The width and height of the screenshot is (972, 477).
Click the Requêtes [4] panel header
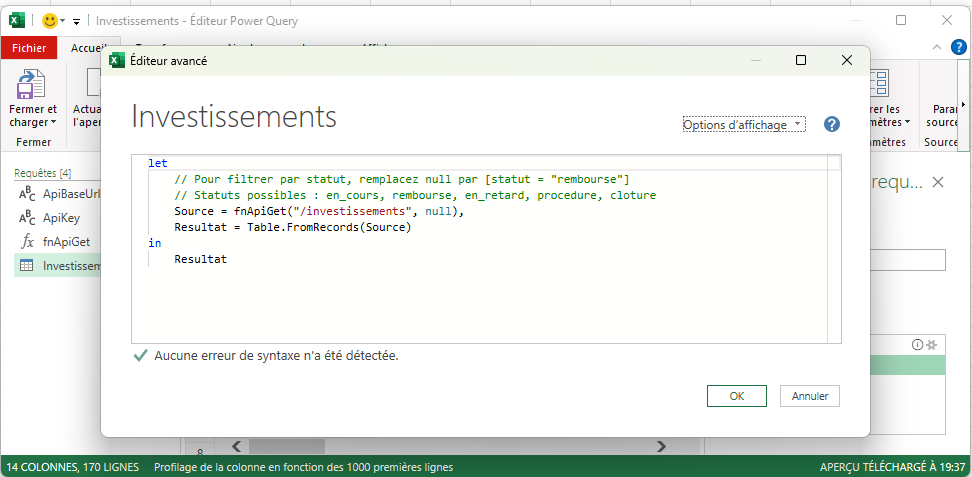(x=43, y=173)
